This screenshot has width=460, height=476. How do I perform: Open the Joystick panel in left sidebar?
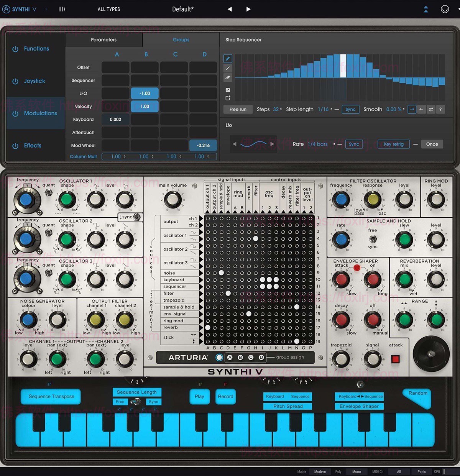tap(34, 81)
